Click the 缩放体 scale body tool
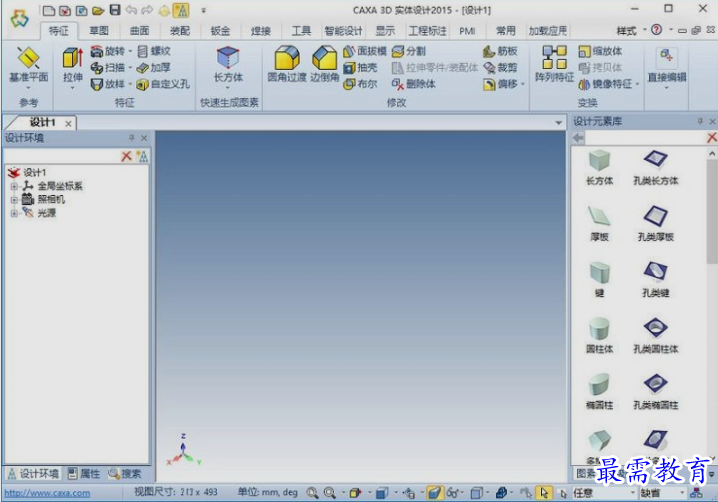The height and width of the screenshot is (502, 718). [600, 51]
